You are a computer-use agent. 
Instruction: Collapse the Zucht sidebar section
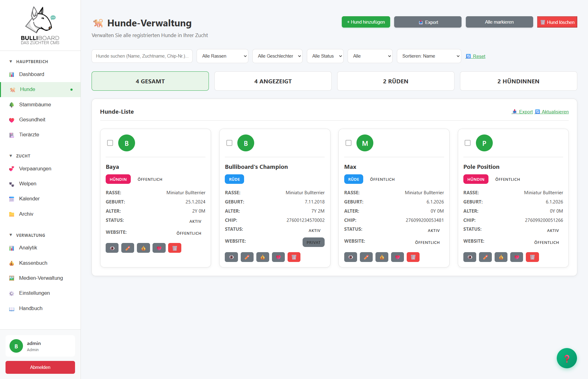[23, 156]
